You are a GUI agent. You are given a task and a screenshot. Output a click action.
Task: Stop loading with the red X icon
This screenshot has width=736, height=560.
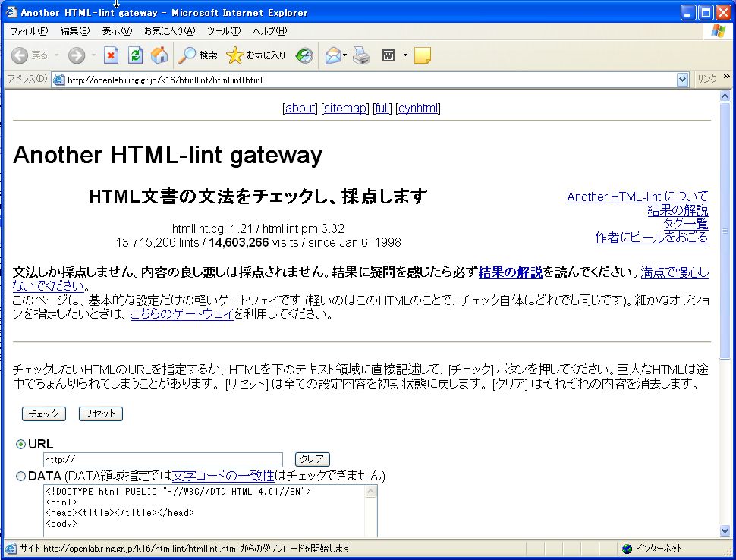111,55
